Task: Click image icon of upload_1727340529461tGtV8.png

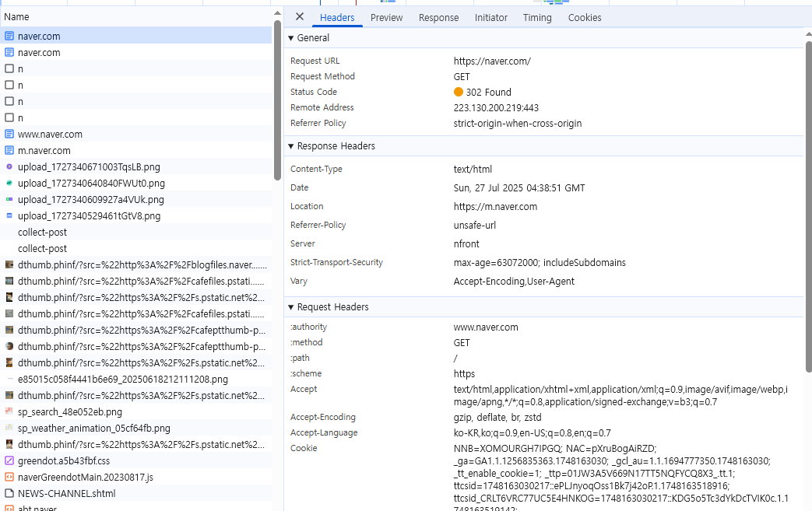Action: (x=9, y=215)
